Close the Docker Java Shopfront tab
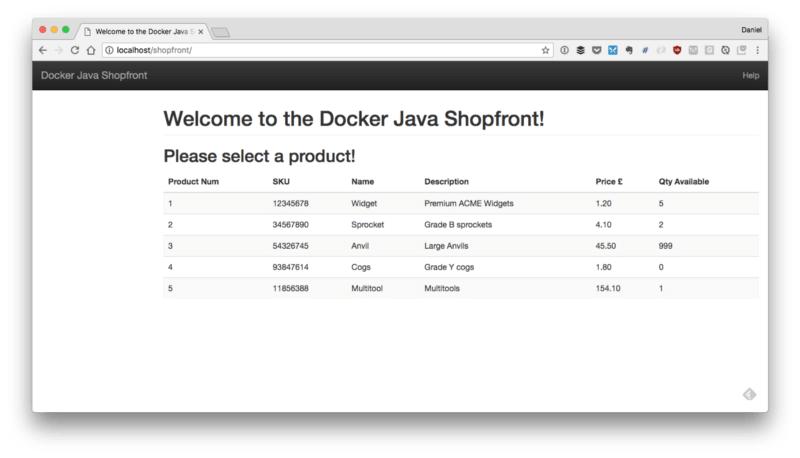Screen dimensions: 800x458 201,31
